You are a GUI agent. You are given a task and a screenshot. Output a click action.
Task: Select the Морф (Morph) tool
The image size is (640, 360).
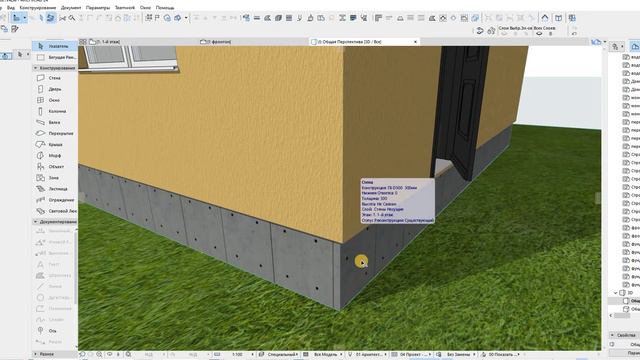coord(55,155)
